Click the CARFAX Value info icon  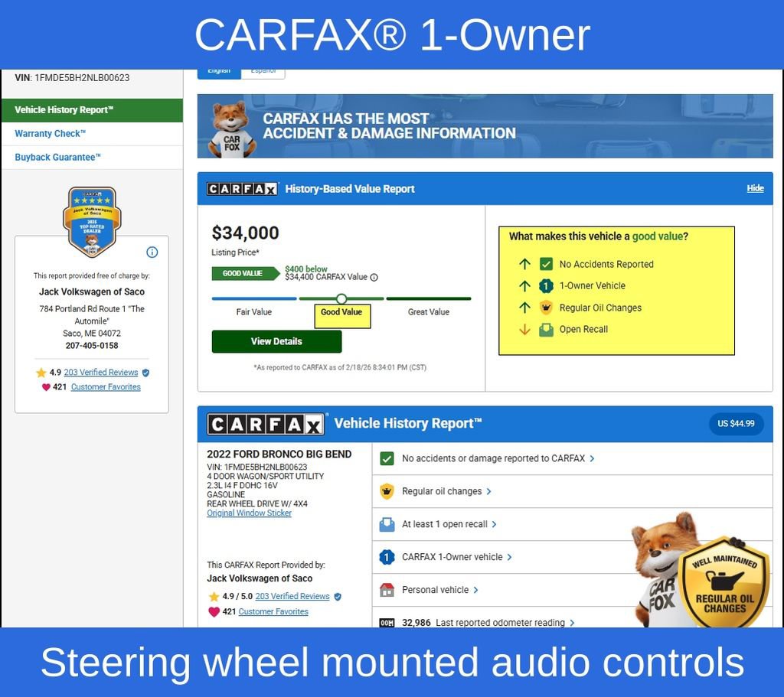pyautogui.click(x=374, y=278)
